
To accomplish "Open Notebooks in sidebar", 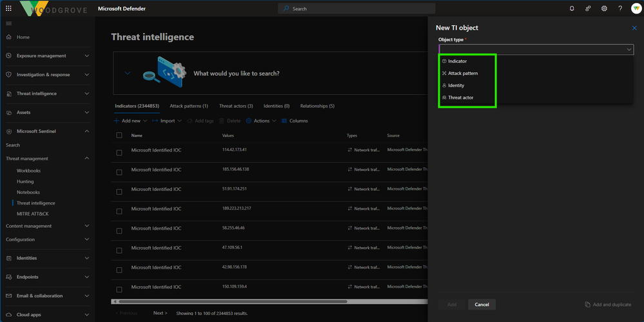I will point(28,192).
